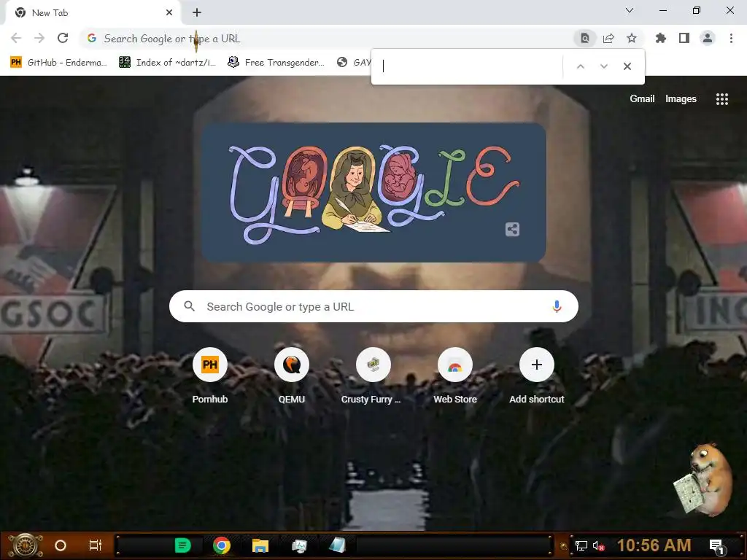Open the notification center icon
747x560 pixels.
point(717,547)
